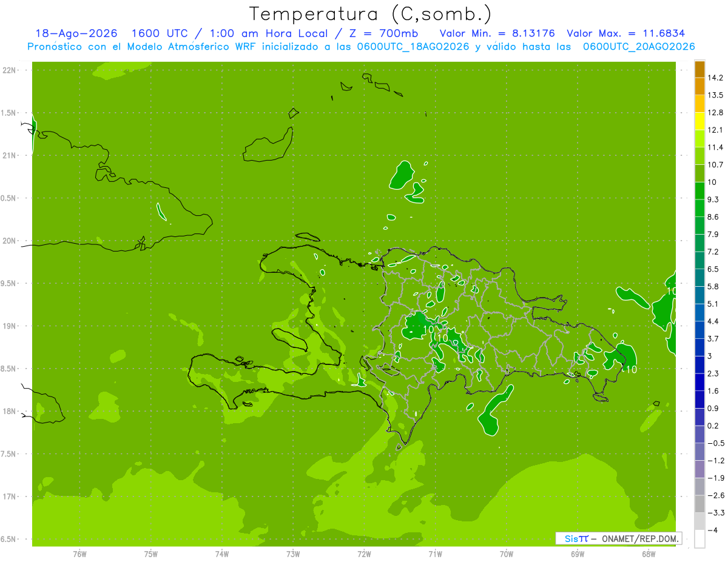
Task: Pick the dark blue swatch between 1.6 and 2.3
Action: pyautogui.click(x=699, y=382)
